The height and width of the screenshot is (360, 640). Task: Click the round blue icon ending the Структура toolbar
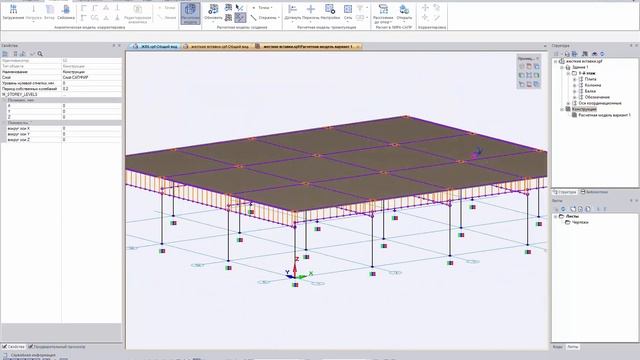602,53
